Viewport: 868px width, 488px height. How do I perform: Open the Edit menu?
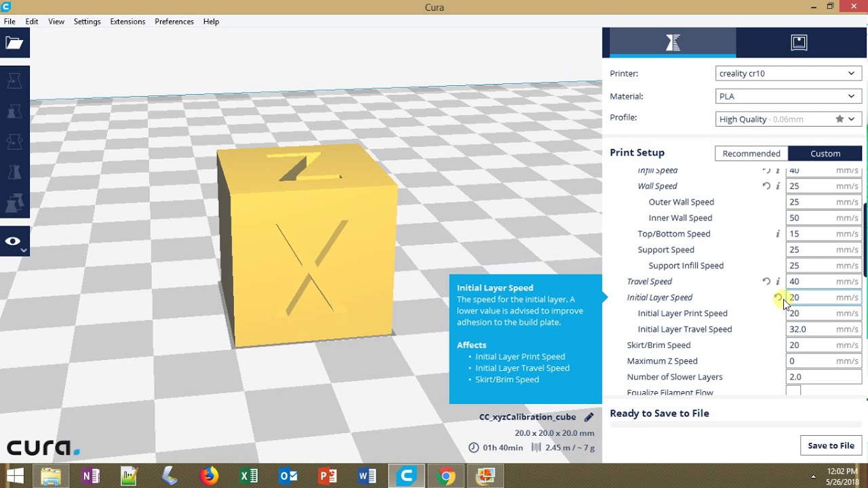click(x=32, y=22)
